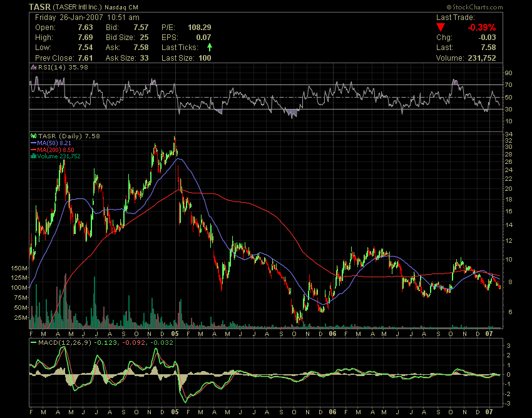Screen dimensions: 532x418
Task: Click the MACD histogram value -0.032
Action: coord(161,343)
